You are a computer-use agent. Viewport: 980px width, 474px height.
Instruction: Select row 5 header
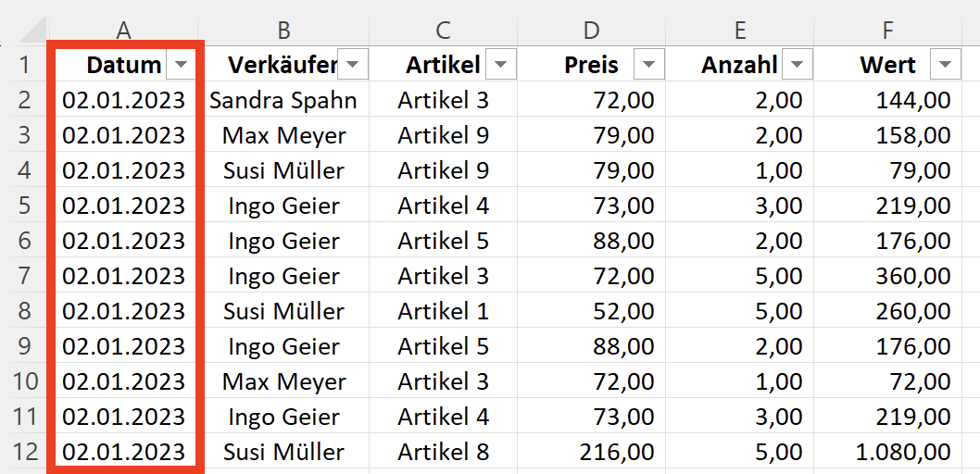(x=24, y=205)
